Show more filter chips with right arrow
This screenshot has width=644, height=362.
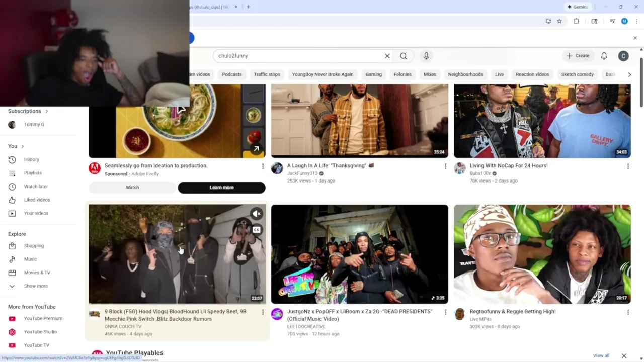[x=629, y=74]
